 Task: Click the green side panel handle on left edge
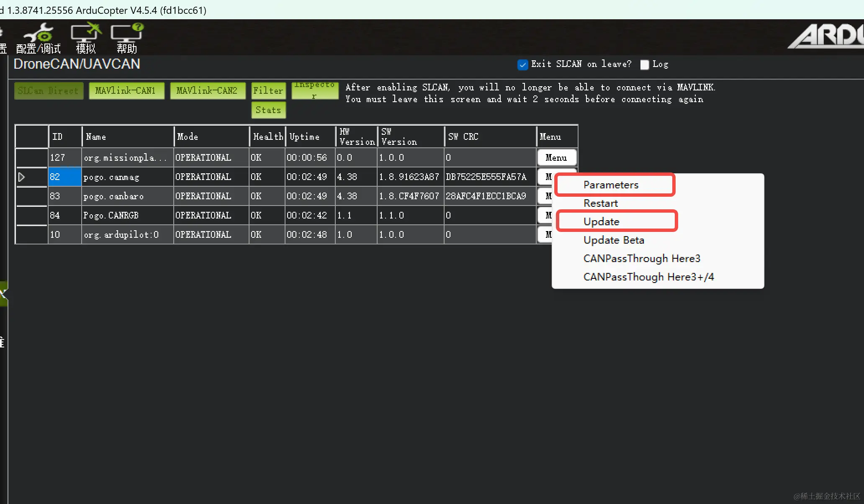click(x=3, y=293)
